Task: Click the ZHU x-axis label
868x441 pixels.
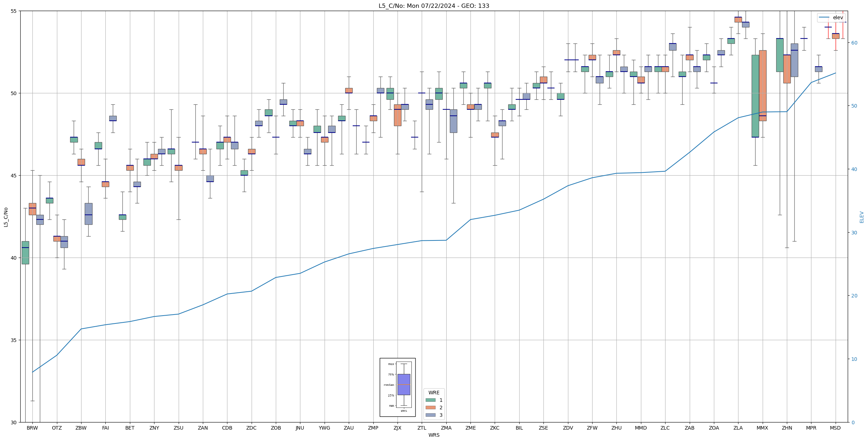Action: coord(616,428)
